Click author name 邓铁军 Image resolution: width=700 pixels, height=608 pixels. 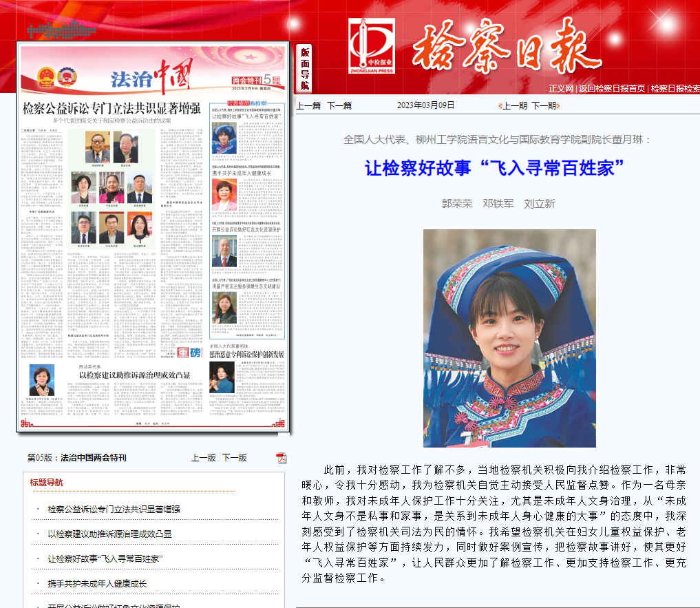point(498,204)
